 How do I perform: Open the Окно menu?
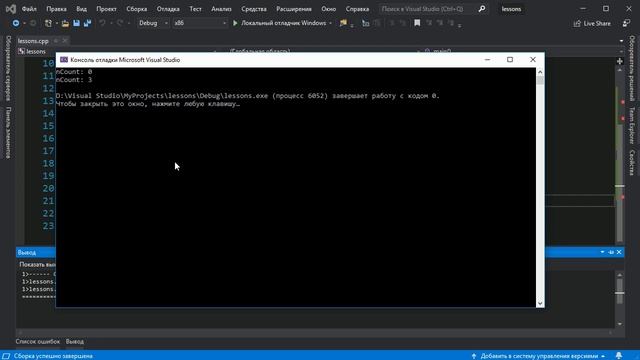pos(329,9)
